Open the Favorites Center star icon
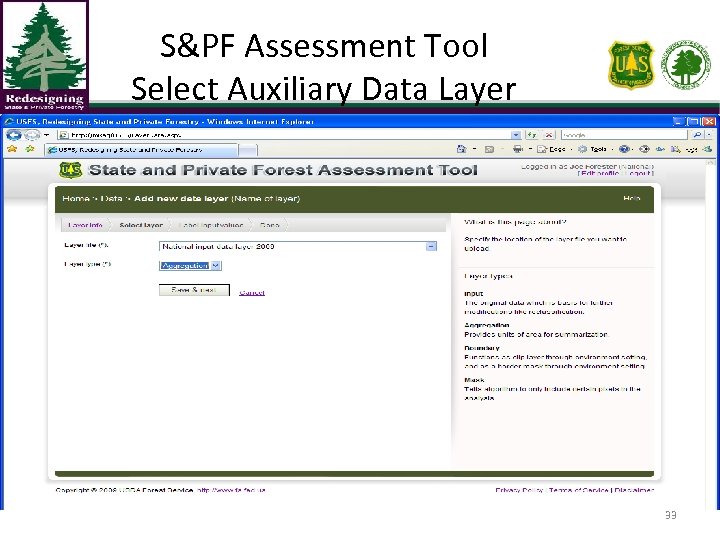The height and width of the screenshot is (540, 720). coord(12,149)
